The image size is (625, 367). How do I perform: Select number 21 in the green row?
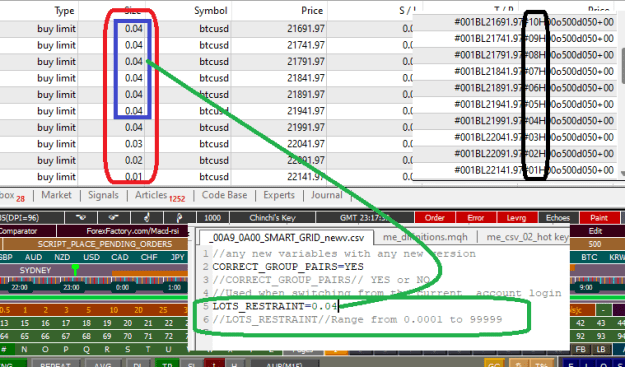(x=148, y=323)
